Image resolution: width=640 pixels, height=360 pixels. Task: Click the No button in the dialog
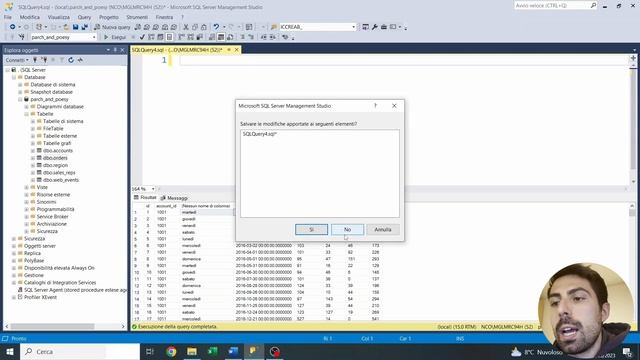[x=347, y=229]
